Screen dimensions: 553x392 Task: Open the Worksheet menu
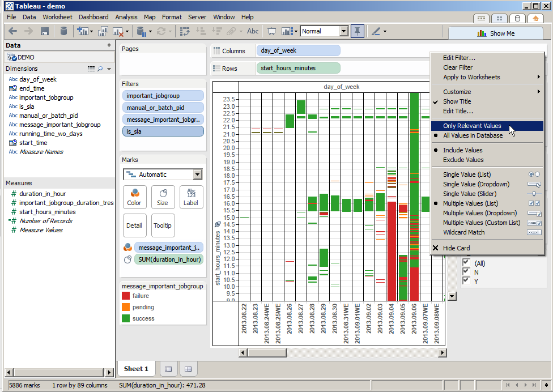coord(57,17)
